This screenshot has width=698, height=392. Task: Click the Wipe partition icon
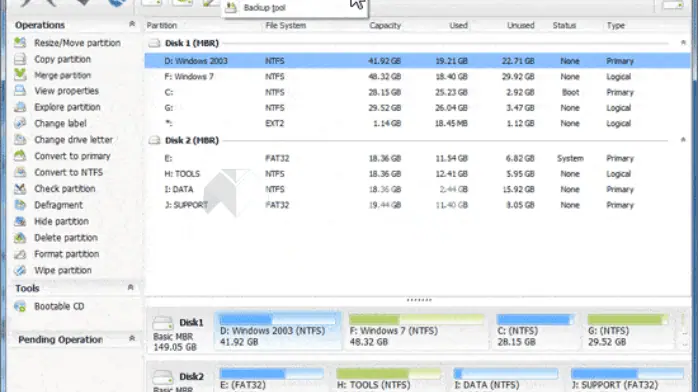(20, 270)
